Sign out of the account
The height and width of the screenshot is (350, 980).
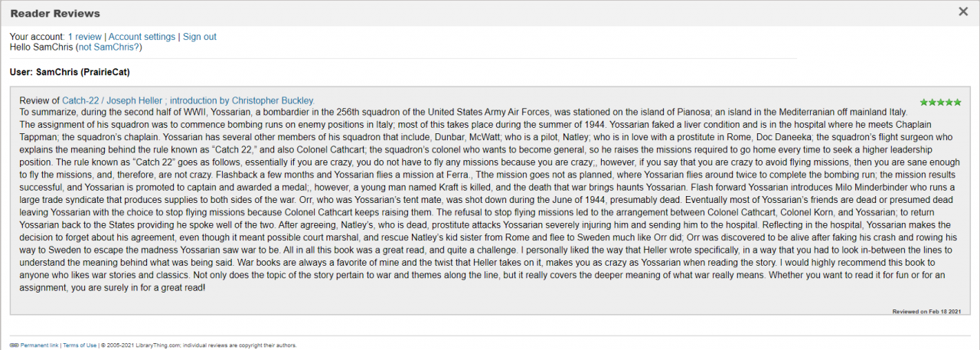click(199, 37)
